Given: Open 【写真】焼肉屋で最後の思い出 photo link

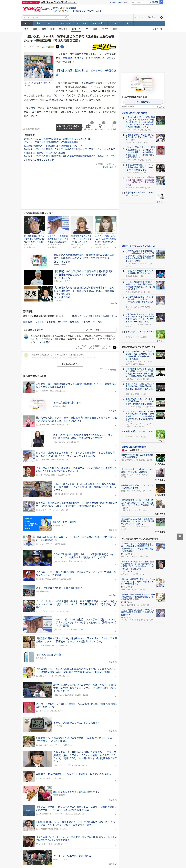Looking at the screenshot, I should click(x=86, y=72).
